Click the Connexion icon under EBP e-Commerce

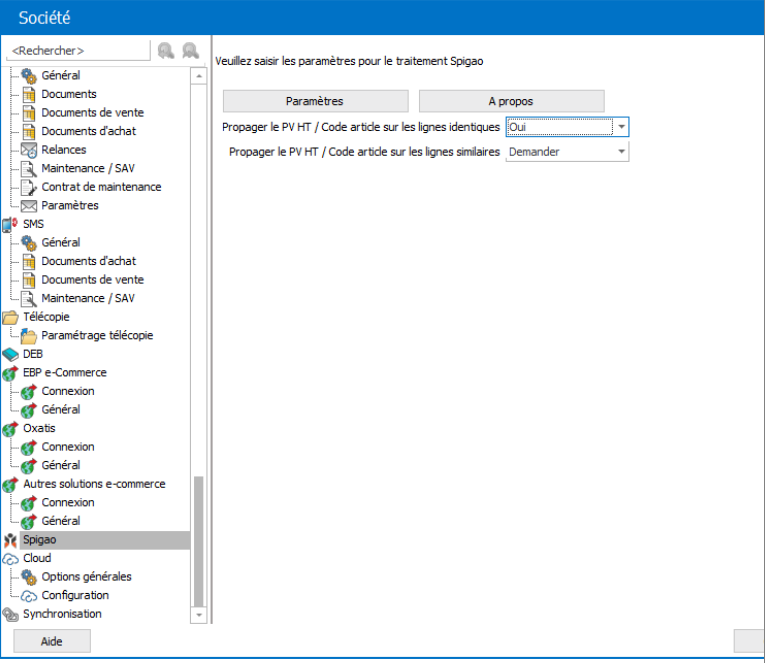point(29,392)
